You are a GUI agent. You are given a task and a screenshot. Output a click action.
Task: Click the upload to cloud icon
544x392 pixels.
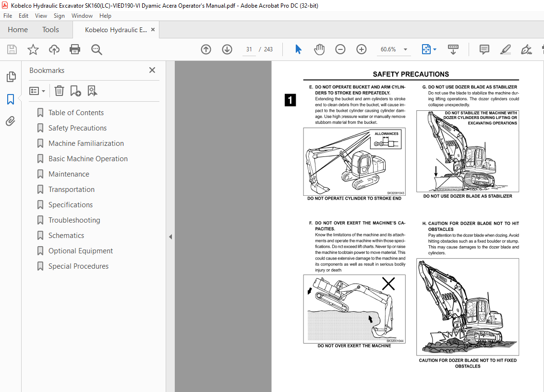54,49
